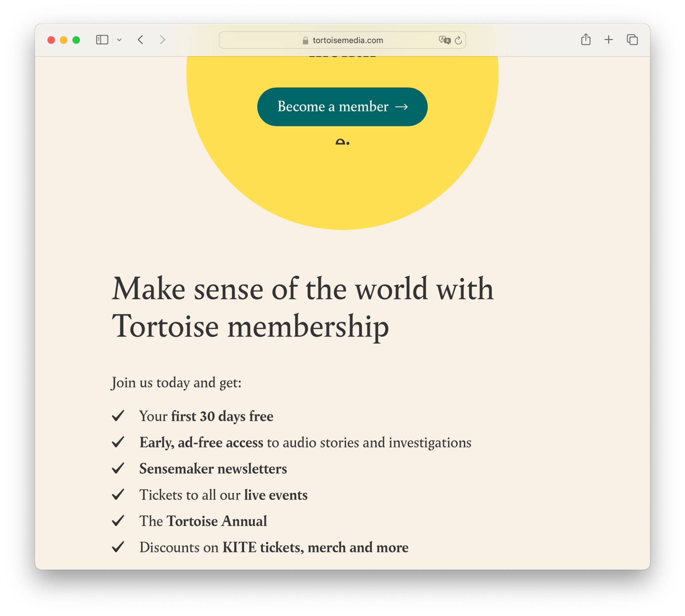The width and height of the screenshot is (685, 616).
Task: Click checkmark beside 'Sensemaker newsletters'
Action: [118, 468]
